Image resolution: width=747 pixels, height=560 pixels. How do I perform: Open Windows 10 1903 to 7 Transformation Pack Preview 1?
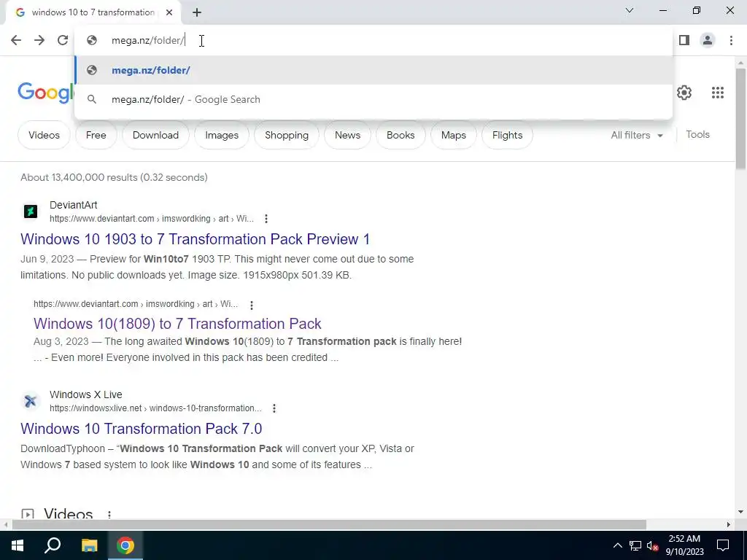point(195,239)
